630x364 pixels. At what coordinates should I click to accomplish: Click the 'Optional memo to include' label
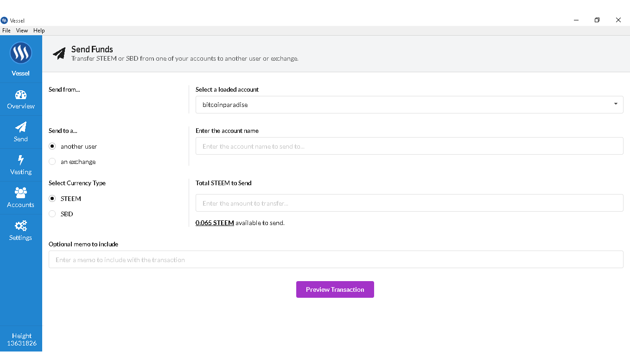[83, 244]
